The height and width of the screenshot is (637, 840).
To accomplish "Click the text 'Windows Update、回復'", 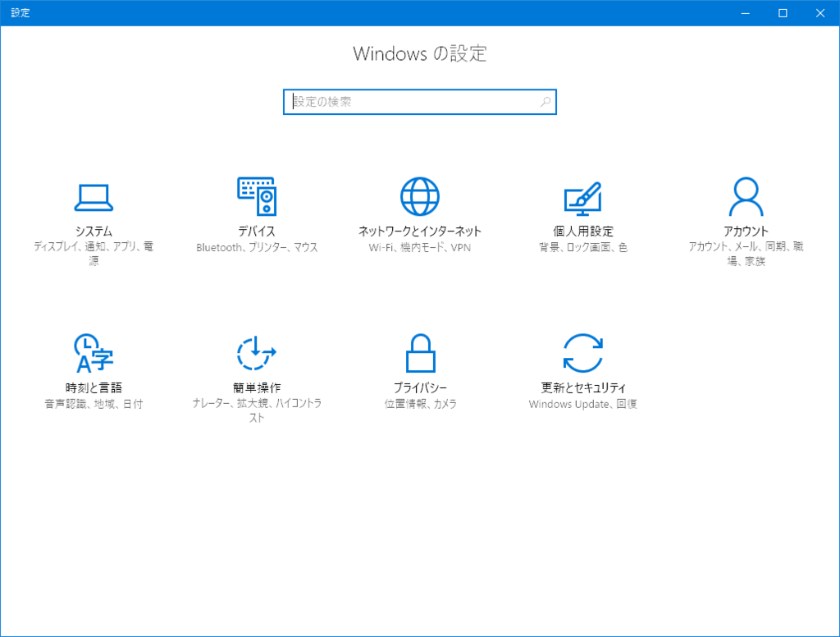I will [583, 404].
